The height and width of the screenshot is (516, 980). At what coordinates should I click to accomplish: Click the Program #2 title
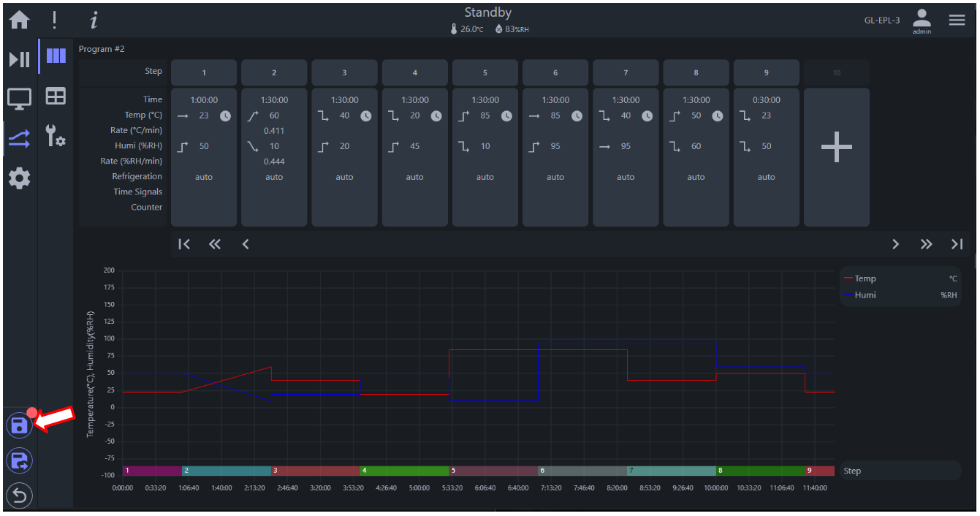click(x=102, y=49)
